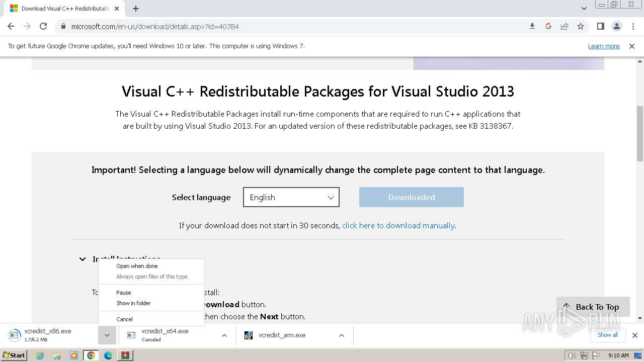Open the Chrome profile avatar icon
This screenshot has height=362, width=644.
tap(616, 26)
